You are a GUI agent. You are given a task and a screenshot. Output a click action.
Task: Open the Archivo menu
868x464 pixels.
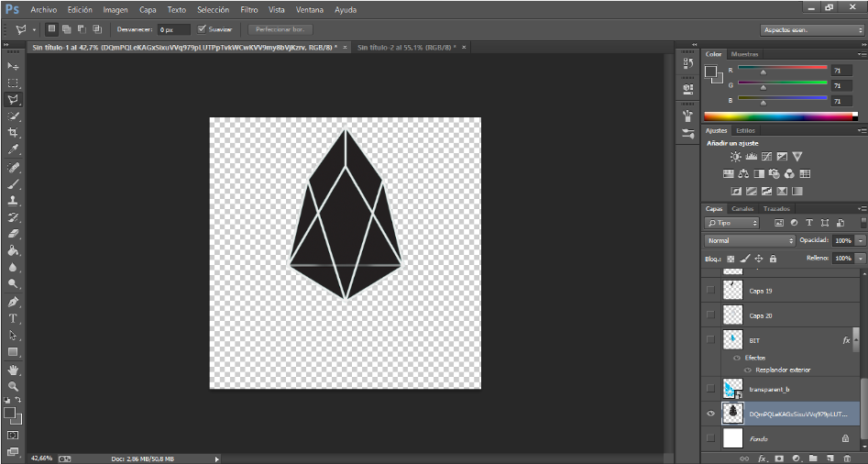(x=44, y=10)
